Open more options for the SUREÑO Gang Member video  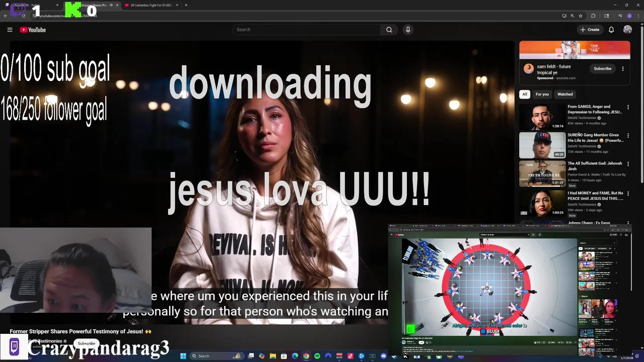(x=628, y=135)
